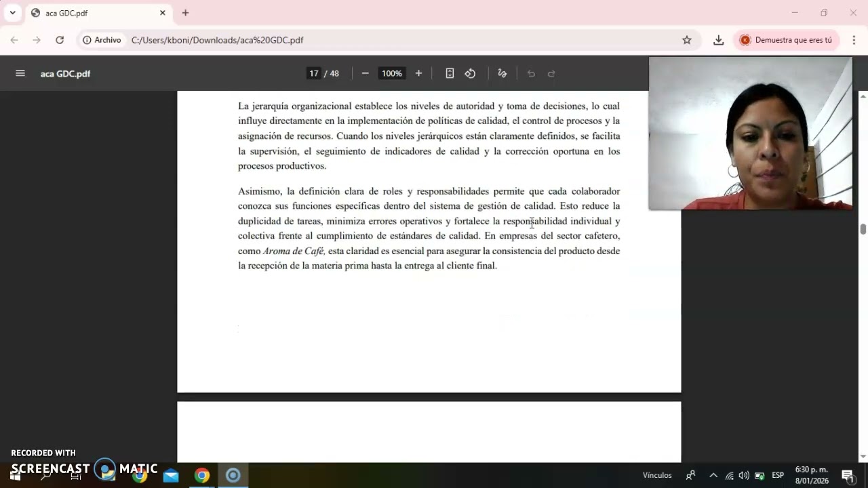Open the 'Demuestra que eres tú' profile chip

786,40
